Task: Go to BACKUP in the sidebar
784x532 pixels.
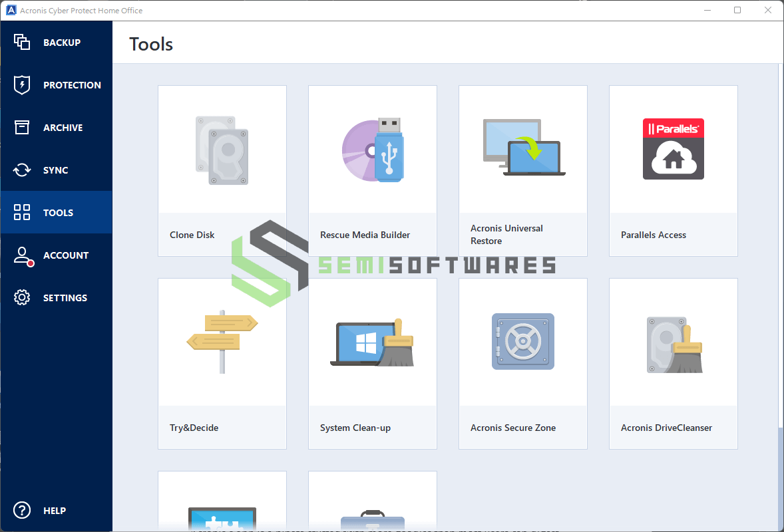Action: (57, 43)
